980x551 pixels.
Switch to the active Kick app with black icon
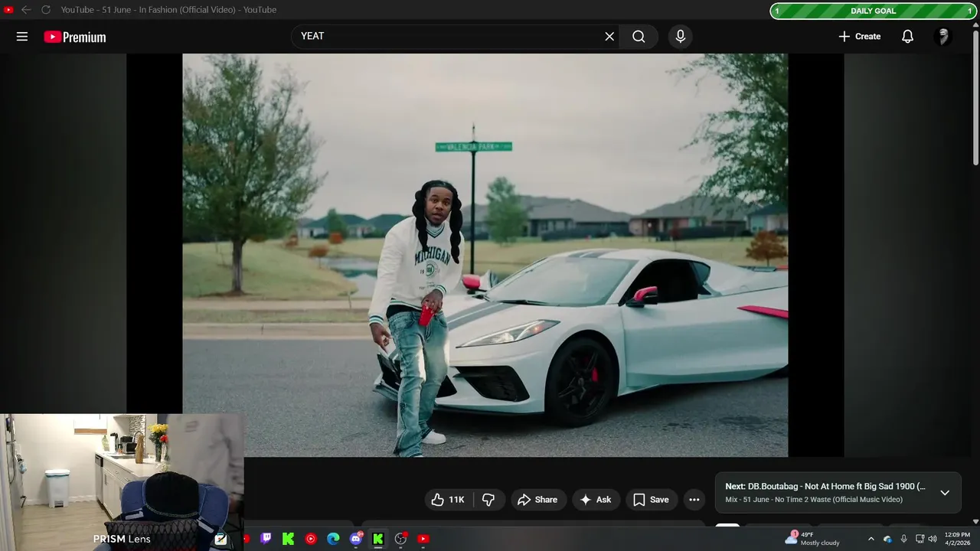pyautogui.click(x=377, y=539)
